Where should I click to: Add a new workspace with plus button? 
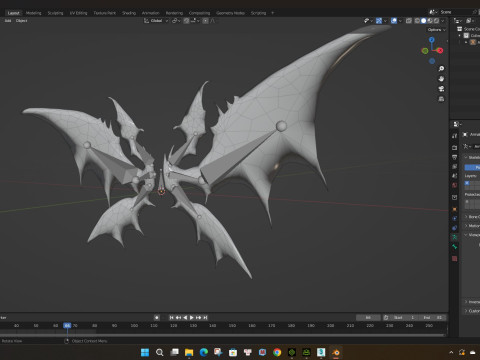[272, 13]
